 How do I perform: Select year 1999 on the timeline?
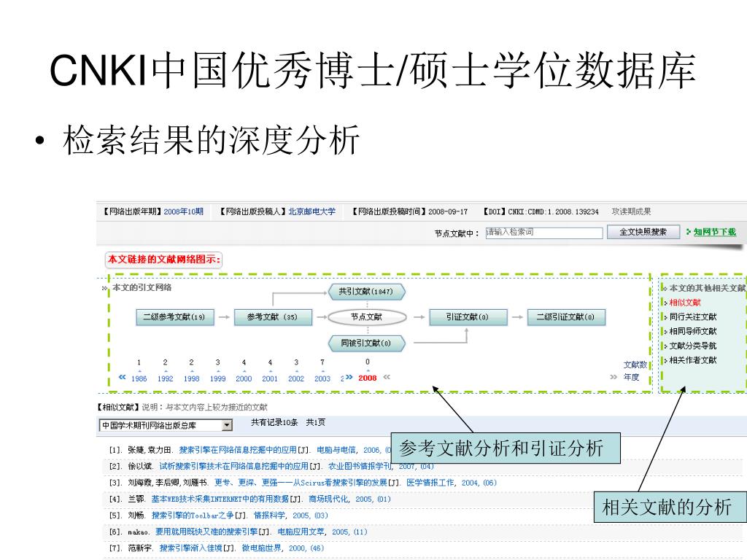[217, 378]
